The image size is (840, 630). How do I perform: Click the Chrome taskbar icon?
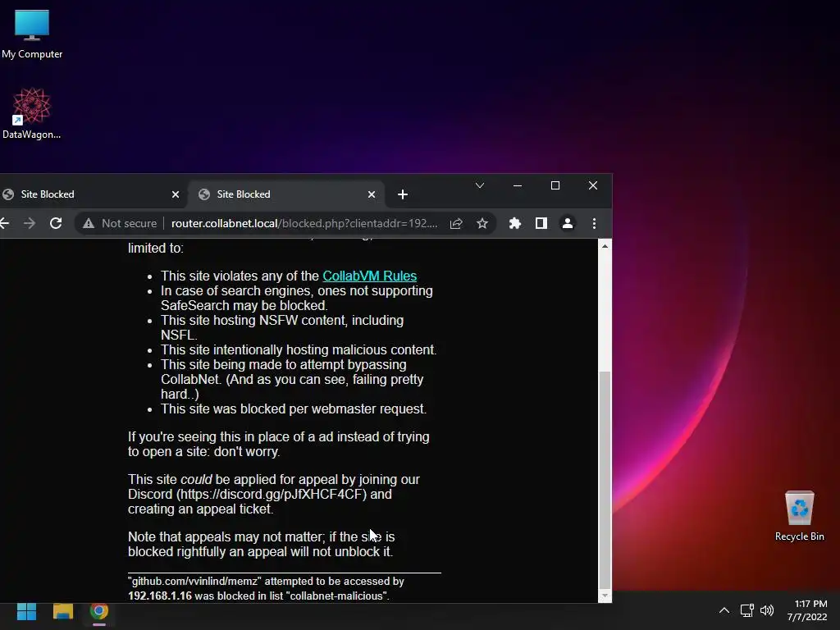point(99,611)
